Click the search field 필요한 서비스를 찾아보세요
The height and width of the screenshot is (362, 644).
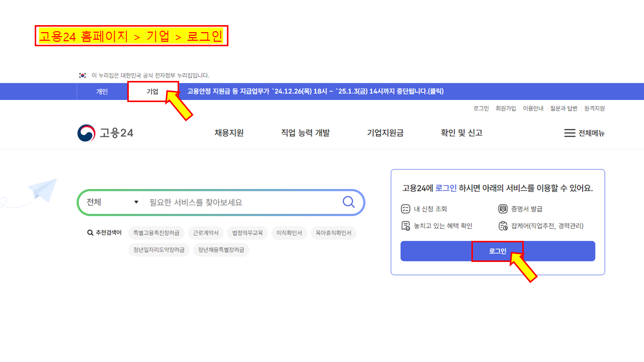pos(242,202)
